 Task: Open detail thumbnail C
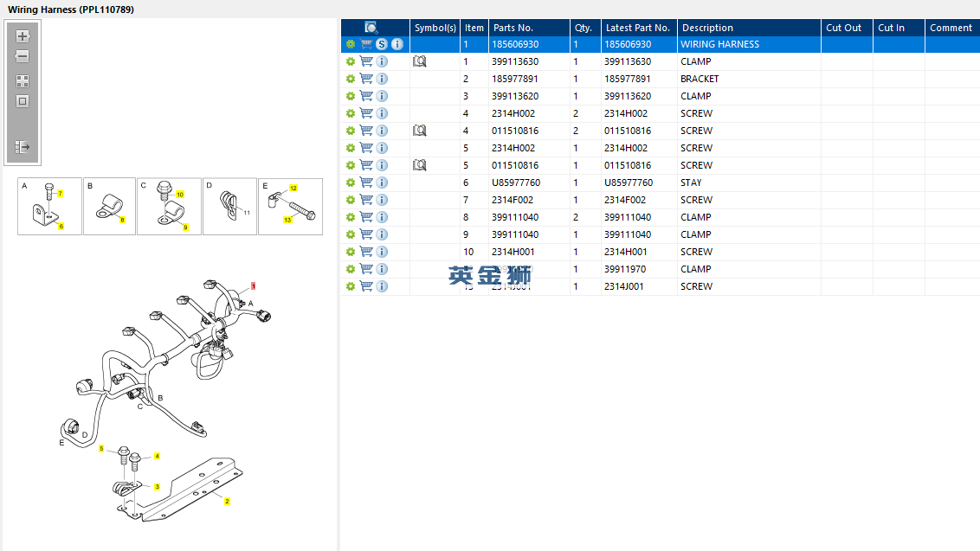tap(170, 206)
